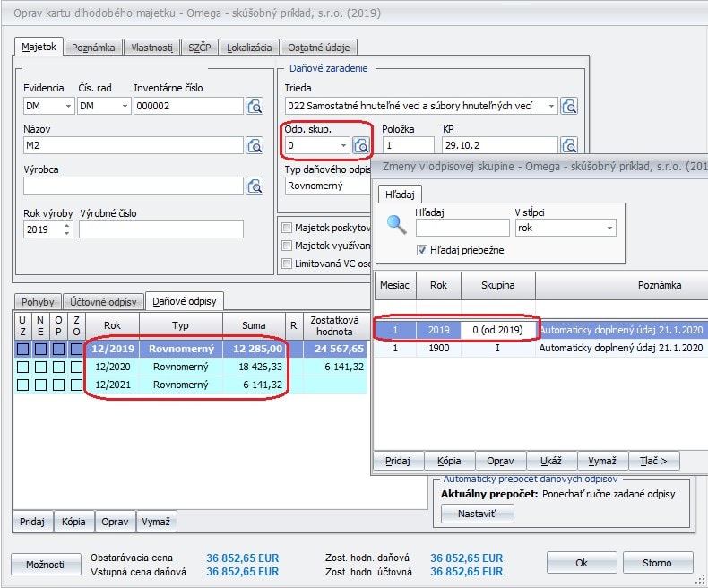Image resolution: width=708 pixels, height=588 pixels.
Task: Expand the V stĺpci dropdown
Action: [x=609, y=229]
